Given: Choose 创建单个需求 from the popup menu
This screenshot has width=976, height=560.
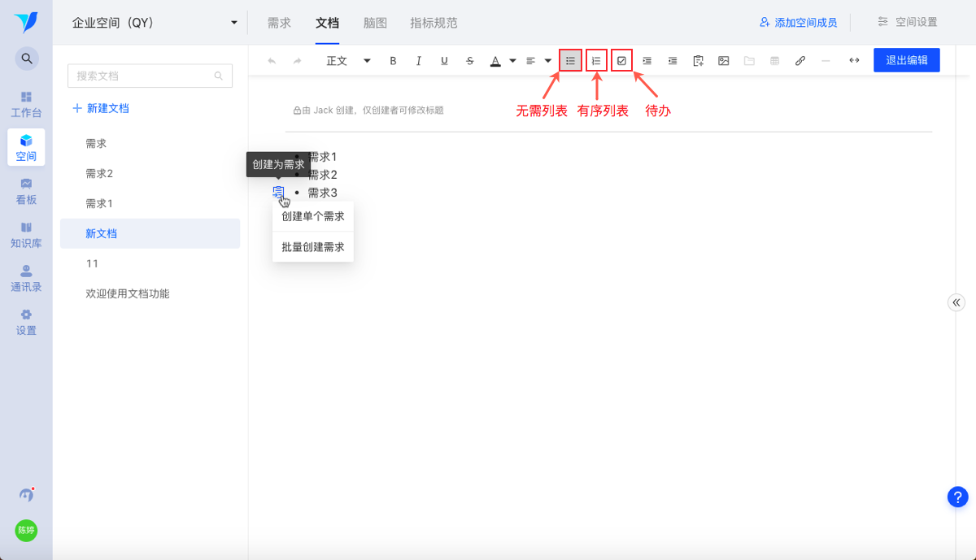Looking at the screenshot, I should (313, 216).
